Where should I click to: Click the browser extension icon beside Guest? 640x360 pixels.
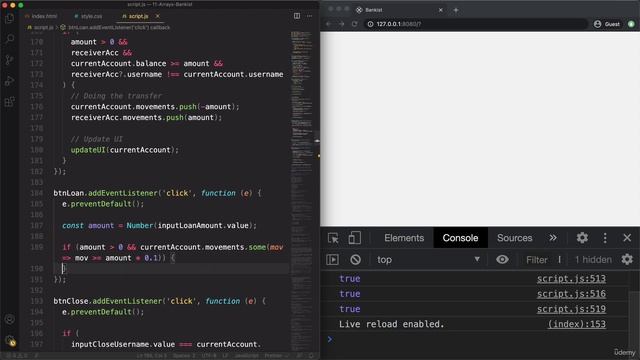pos(631,24)
